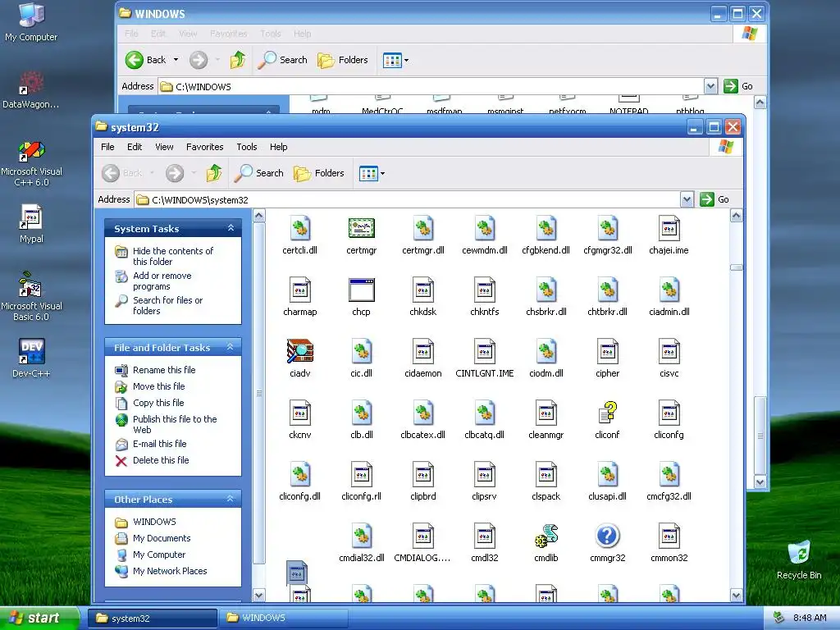This screenshot has height=630, width=840.
Task: Click Go button in WINDOWS address bar
Action: pos(739,86)
